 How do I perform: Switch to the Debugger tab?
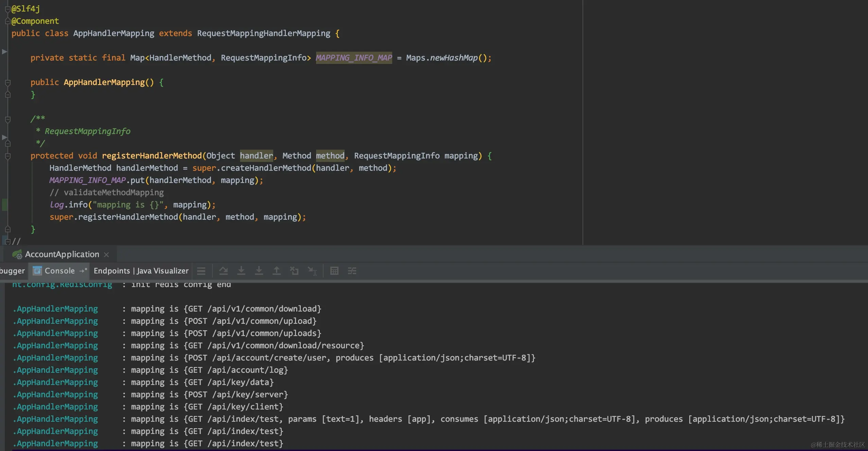12,271
